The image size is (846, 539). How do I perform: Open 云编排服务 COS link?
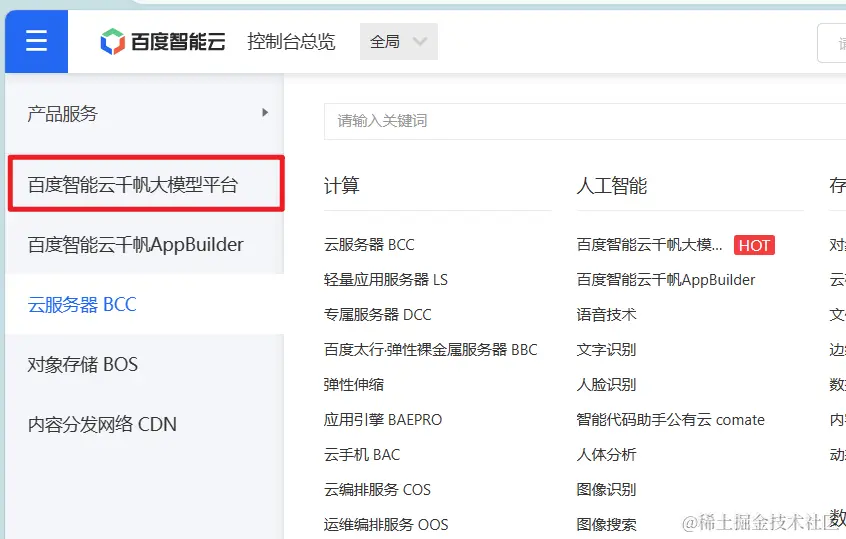(377, 490)
